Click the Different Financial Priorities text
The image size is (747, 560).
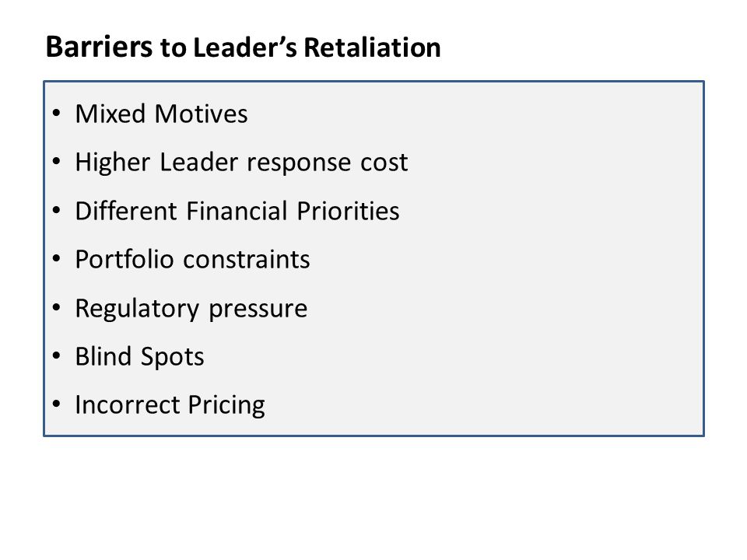[237, 211]
